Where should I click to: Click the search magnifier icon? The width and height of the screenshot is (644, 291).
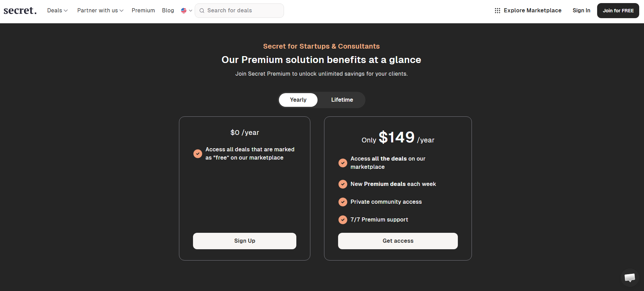coord(202,11)
